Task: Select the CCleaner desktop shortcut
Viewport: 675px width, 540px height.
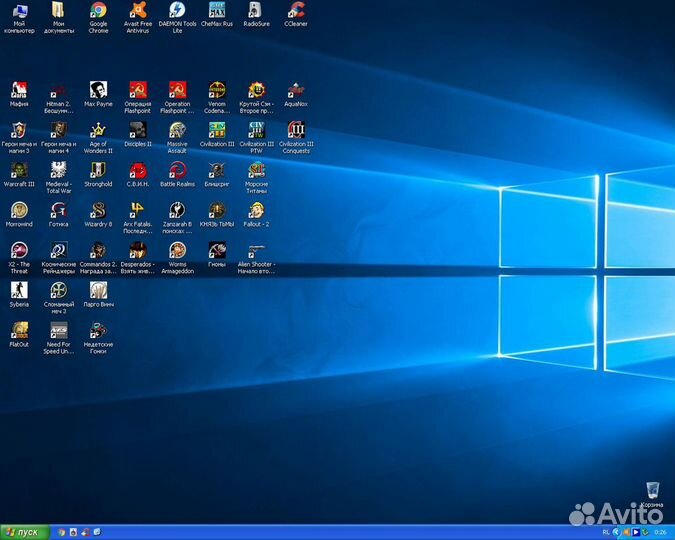Action: 296,15
